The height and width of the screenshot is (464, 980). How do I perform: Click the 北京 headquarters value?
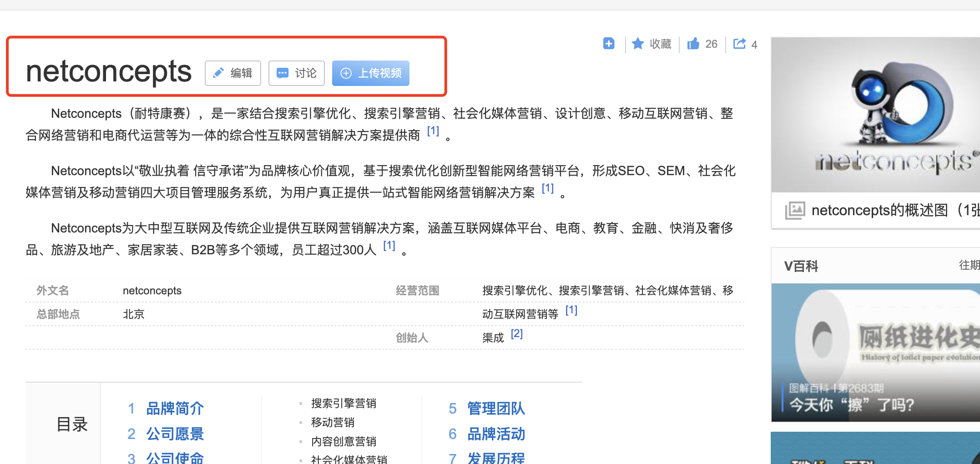(x=134, y=314)
